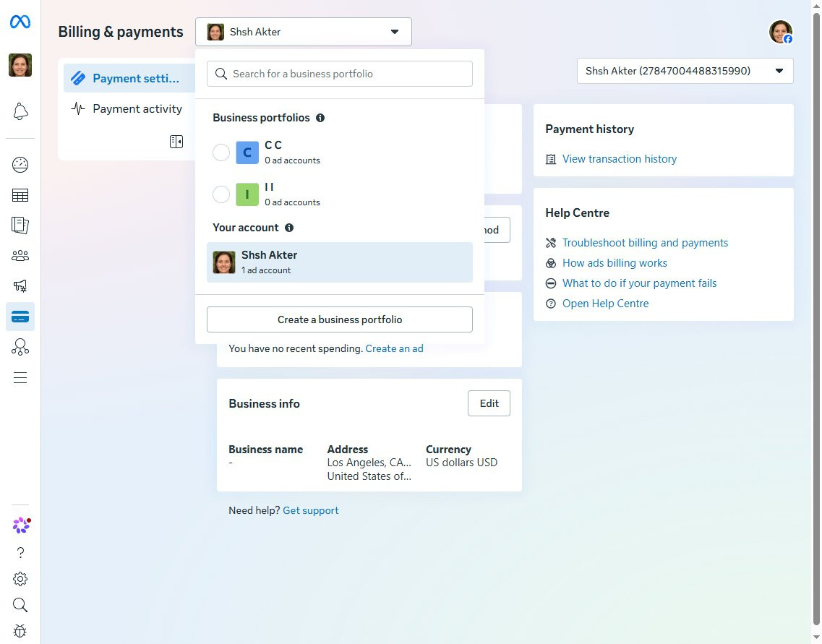Open How ads billing works link
This screenshot has height=644, width=822.
pyautogui.click(x=615, y=263)
